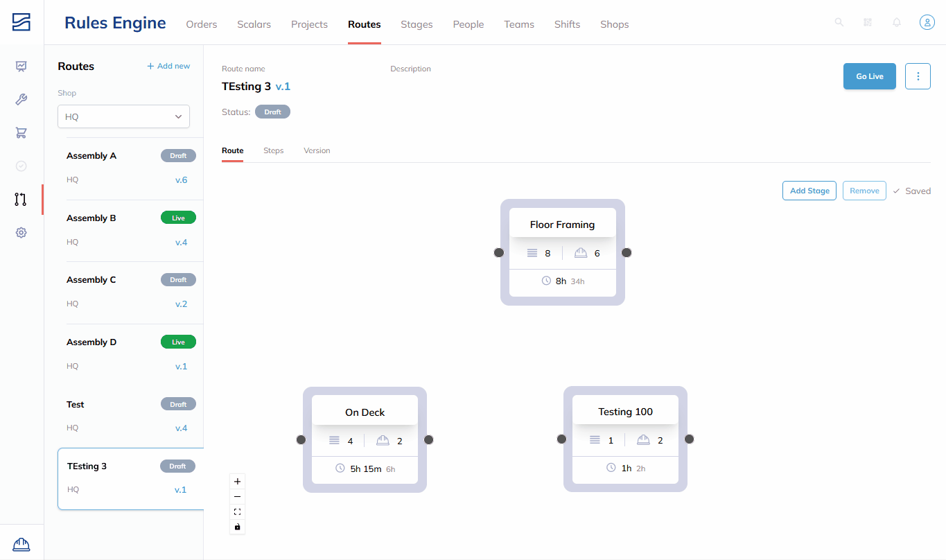Click the Add Stage button
Viewport: 946px width, 560px height.
(809, 191)
